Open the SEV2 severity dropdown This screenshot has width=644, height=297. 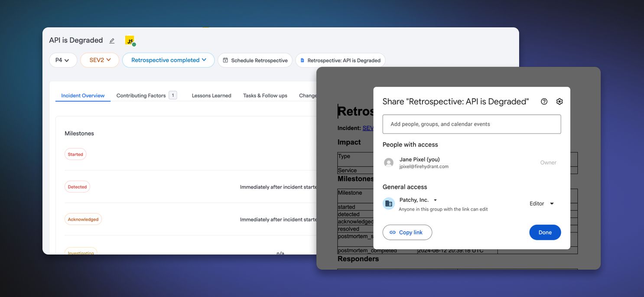click(x=100, y=60)
